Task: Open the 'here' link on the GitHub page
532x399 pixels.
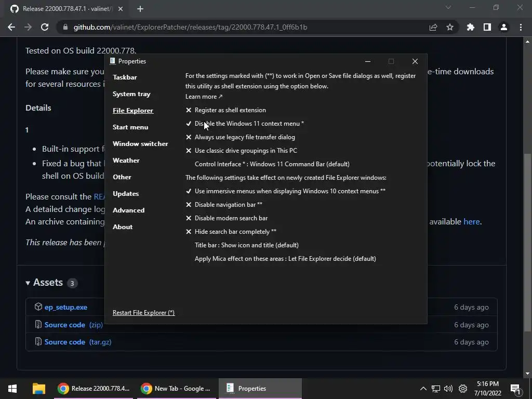Action: click(x=472, y=221)
